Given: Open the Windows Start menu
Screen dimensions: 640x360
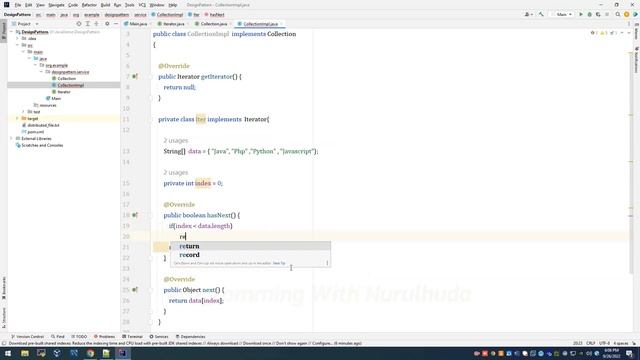Looking at the screenshot, I should pos(7,353).
